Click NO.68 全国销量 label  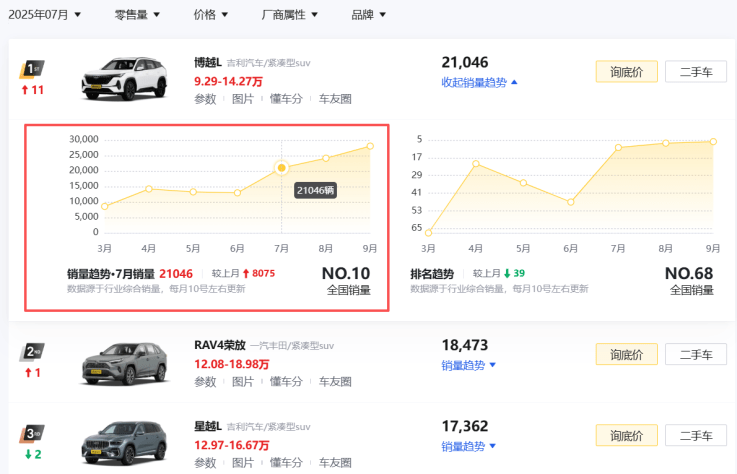point(690,281)
